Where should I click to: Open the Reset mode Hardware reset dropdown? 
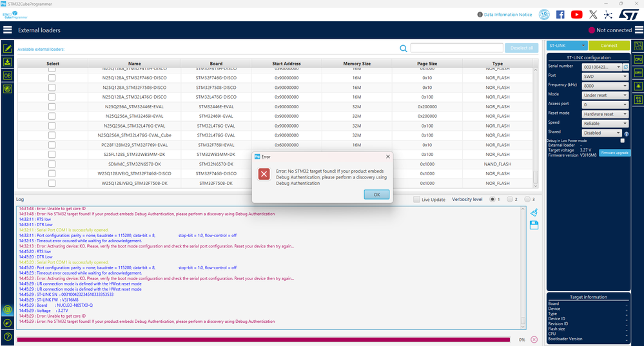tap(605, 114)
